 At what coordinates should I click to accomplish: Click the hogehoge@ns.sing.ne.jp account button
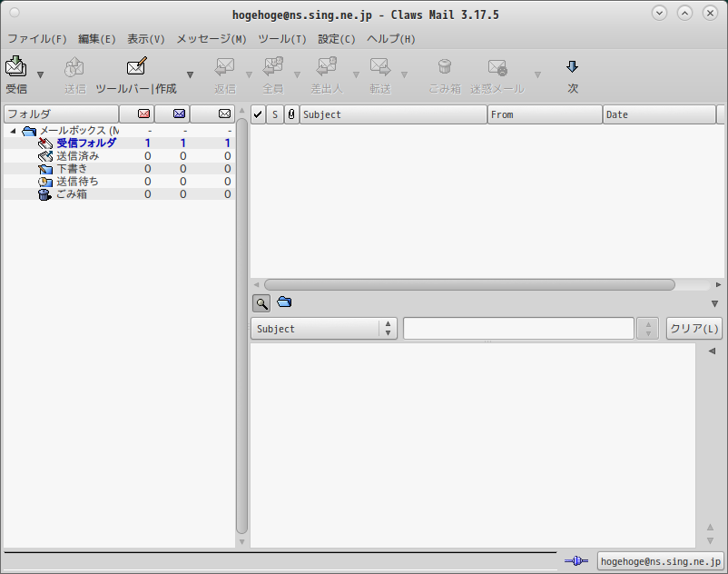pos(660,561)
